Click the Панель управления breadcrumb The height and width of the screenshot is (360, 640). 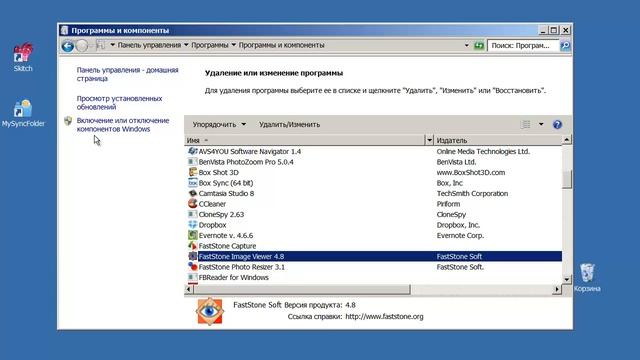tap(149, 45)
